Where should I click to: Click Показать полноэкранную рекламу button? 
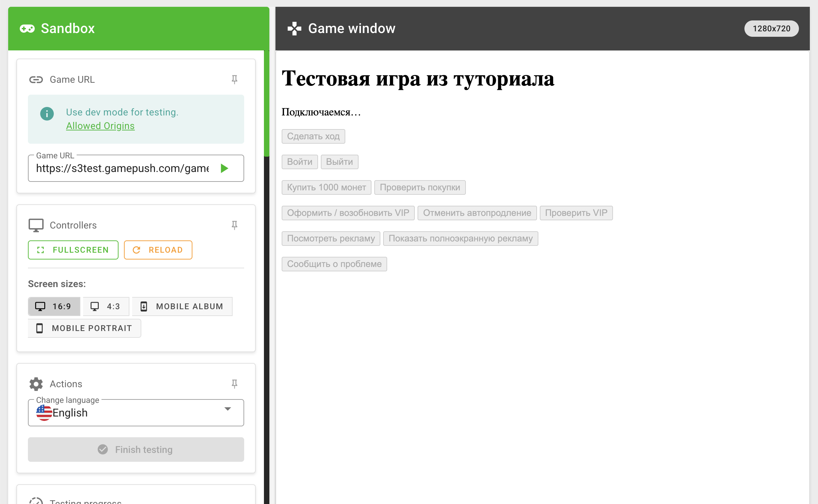coord(461,238)
